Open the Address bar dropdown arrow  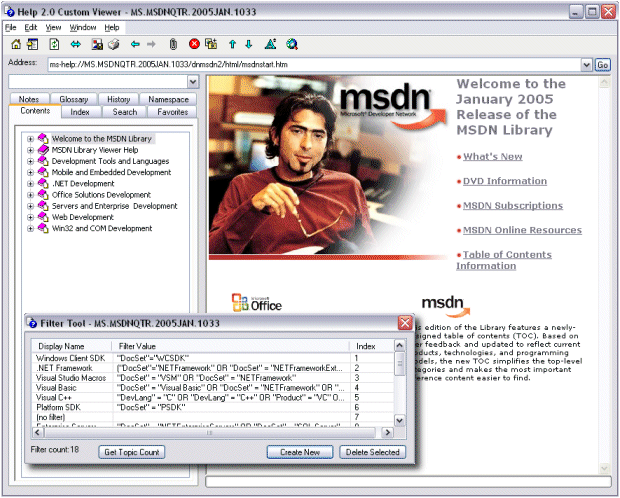(x=586, y=65)
